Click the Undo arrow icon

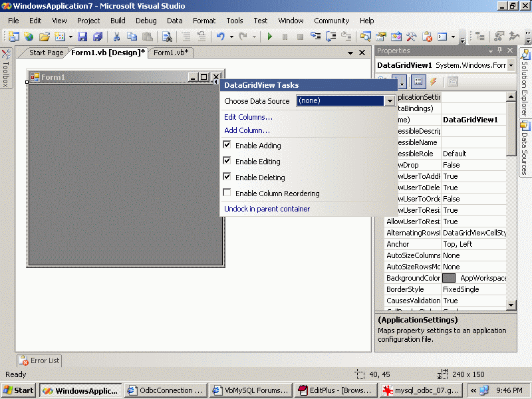220,37
